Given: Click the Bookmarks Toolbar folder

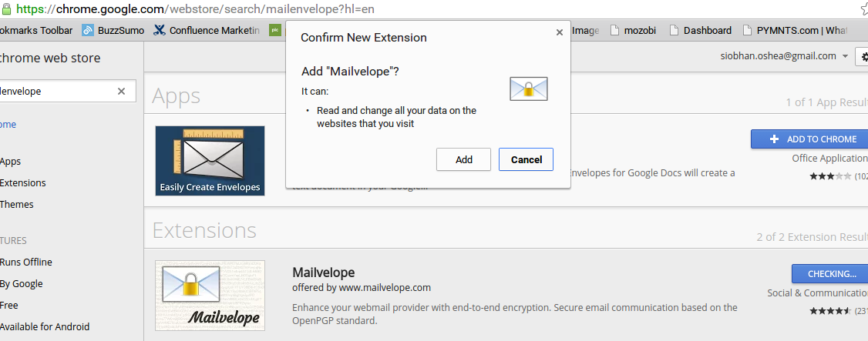Looking at the screenshot, I should [36, 30].
